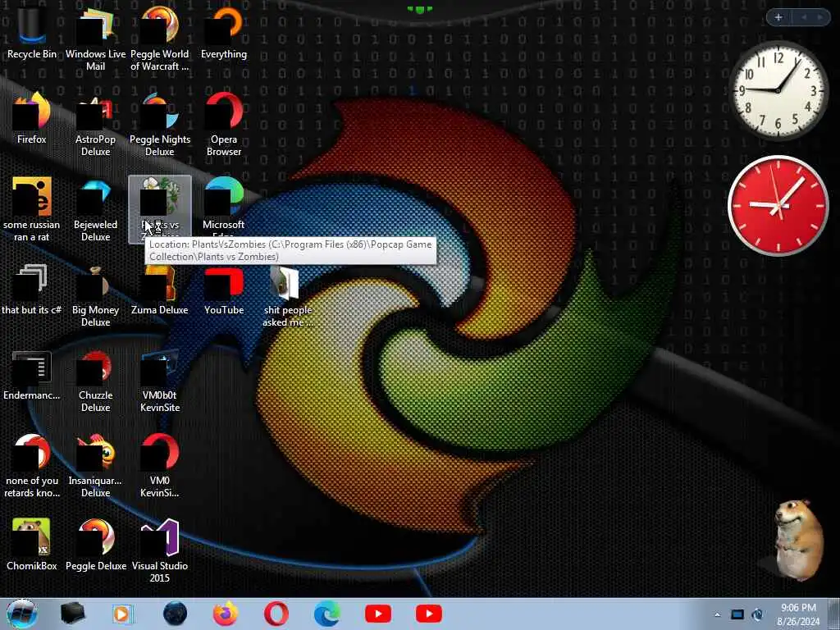Show hidden system tray icons
The width and height of the screenshot is (840, 630).
tap(717, 615)
